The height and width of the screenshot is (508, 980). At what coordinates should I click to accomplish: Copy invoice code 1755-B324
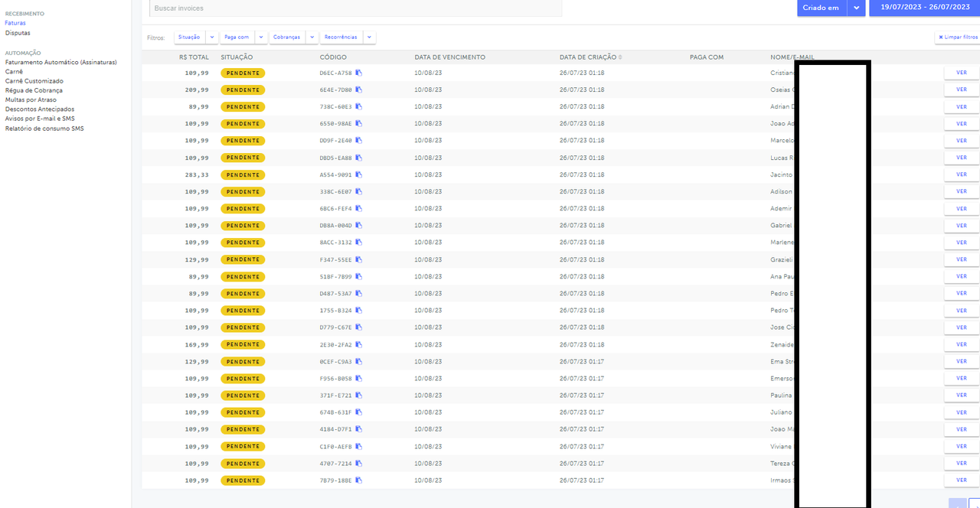pyautogui.click(x=359, y=311)
